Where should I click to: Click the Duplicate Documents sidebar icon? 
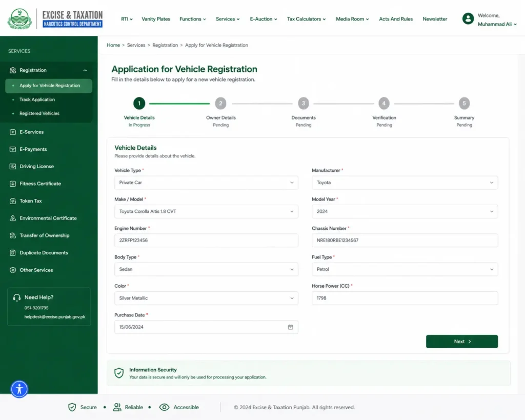coord(13,253)
